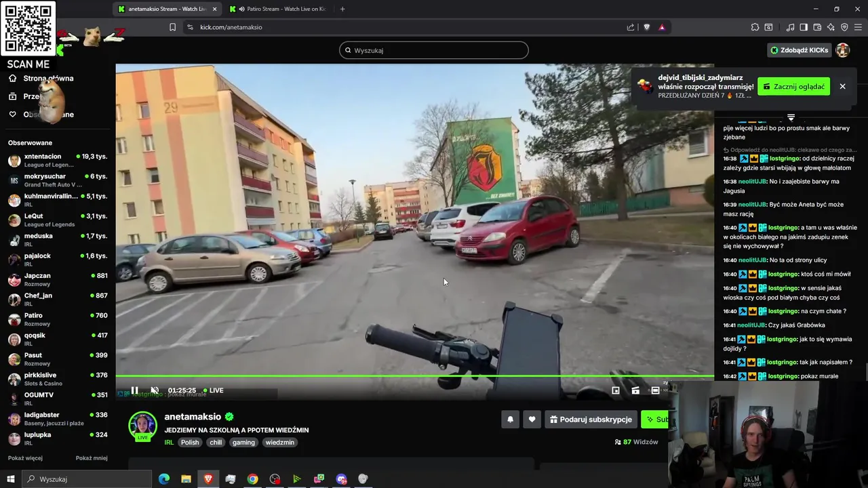This screenshot has width=868, height=488.
Task: Dismiss the dejvid_tibijski_zadymiarz notification
Action: tap(842, 87)
